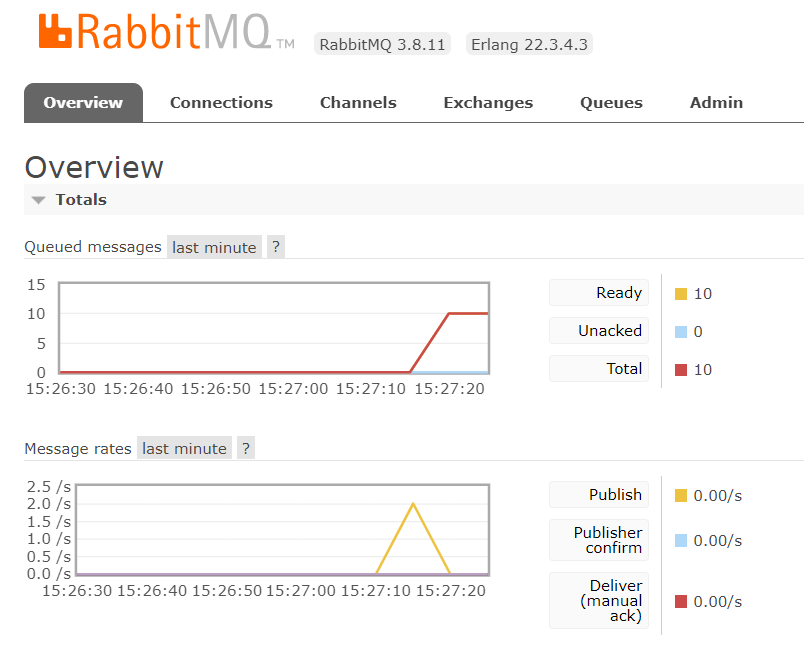Go to the Channels tab

click(358, 103)
